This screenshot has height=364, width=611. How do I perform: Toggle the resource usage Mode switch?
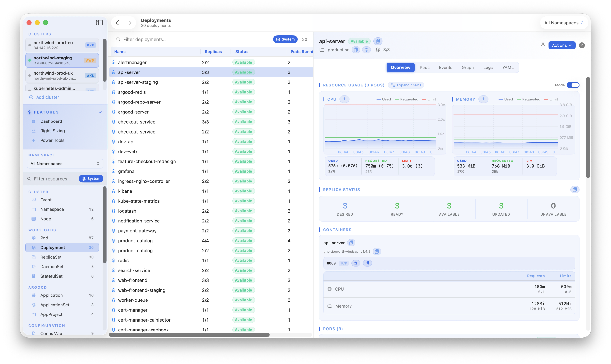pyautogui.click(x=573, y=85)
